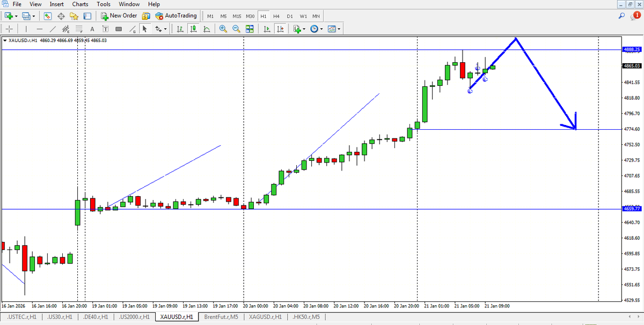
Task: Expand the Periods clock dropdown
Action: coord(321,29)
